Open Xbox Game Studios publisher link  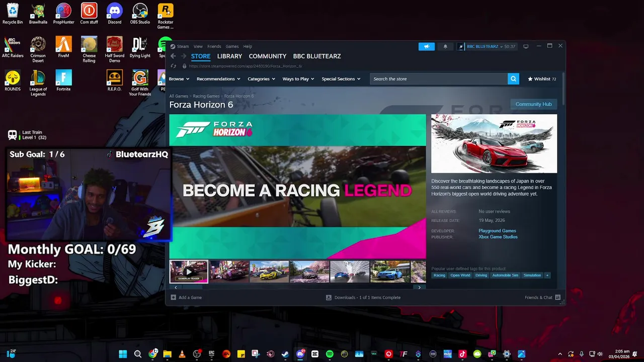tap(498, 237)
